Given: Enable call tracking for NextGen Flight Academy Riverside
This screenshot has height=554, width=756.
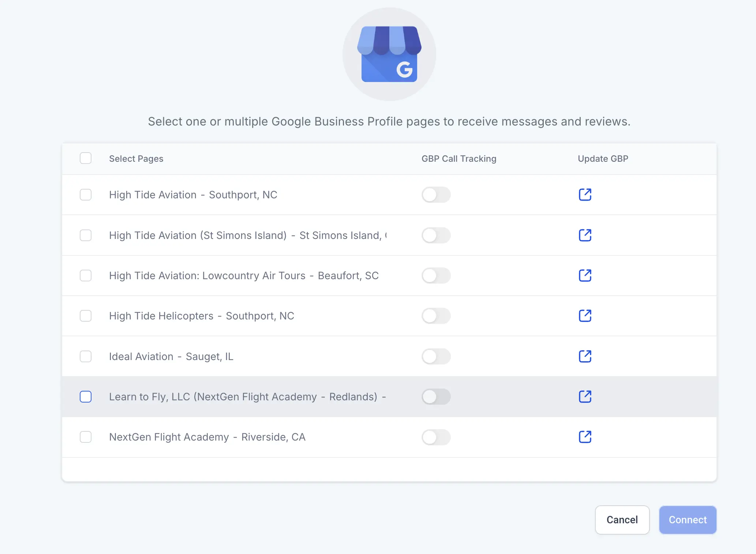Looking at the screenshot, I should click(436, 437).
